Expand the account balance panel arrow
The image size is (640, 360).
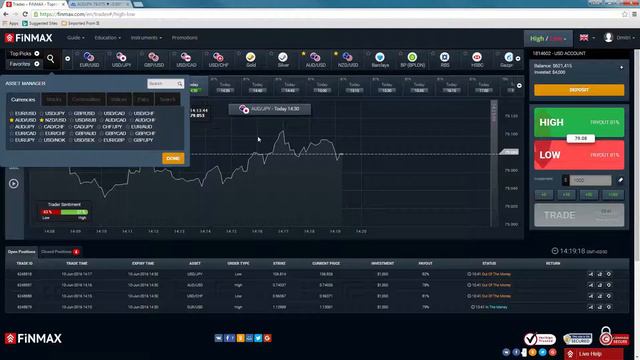tap(622, 67)
